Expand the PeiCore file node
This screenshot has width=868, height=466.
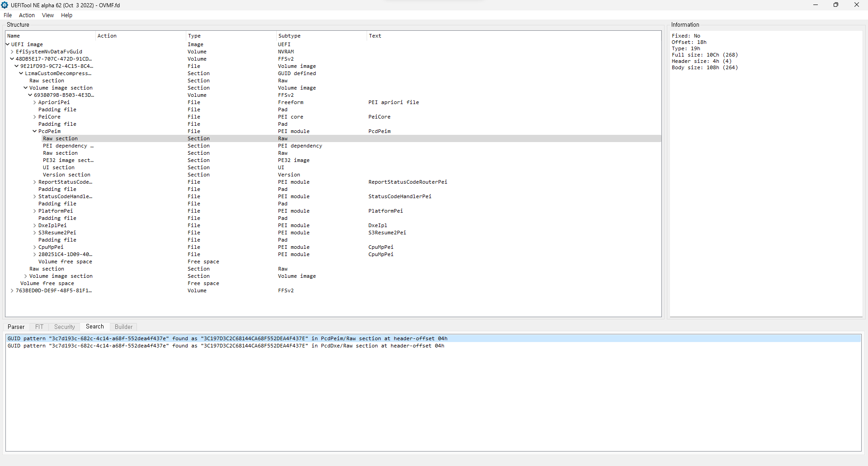[35, 117]
